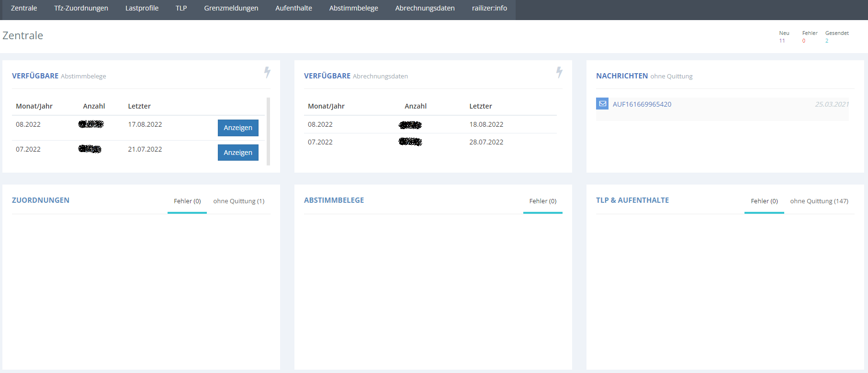Select Abrechnungsdaten in top navigation

click(425, 8)
